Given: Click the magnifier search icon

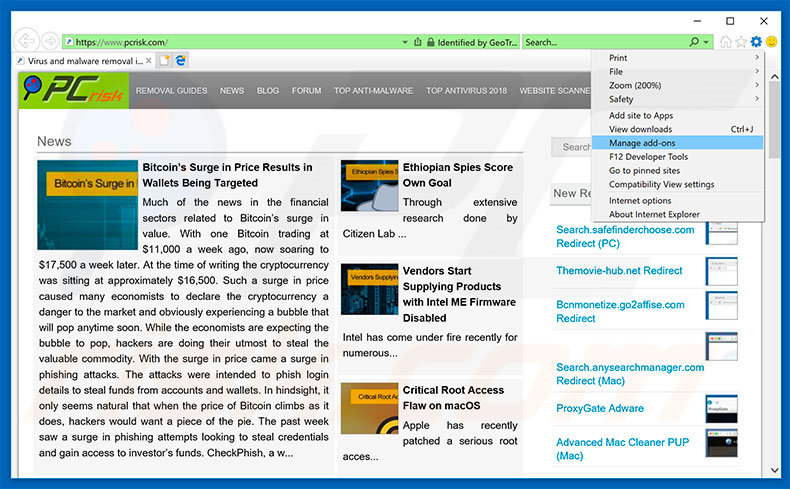Looking at the screenshot, I should 694,42.
